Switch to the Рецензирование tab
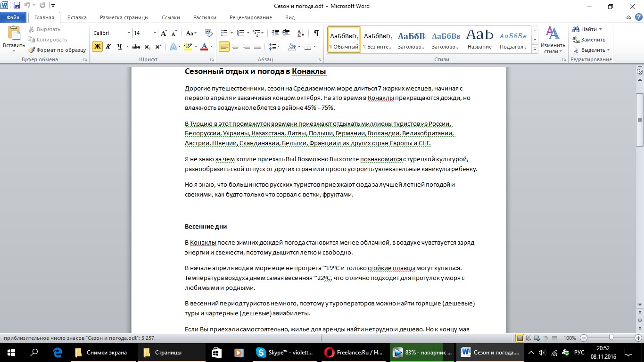The height and width of the screenshot is (362, 644). (250, 17)
